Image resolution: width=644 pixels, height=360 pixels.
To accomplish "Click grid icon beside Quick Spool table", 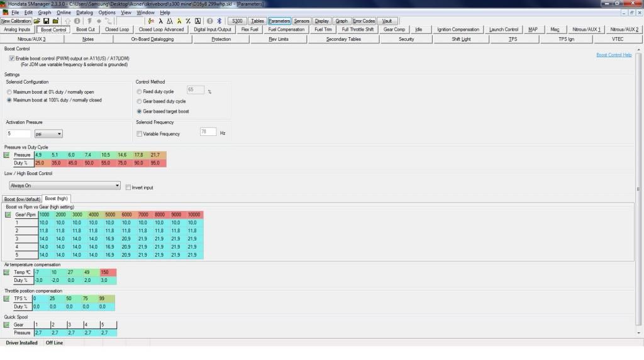I will (x=7, y=325).
